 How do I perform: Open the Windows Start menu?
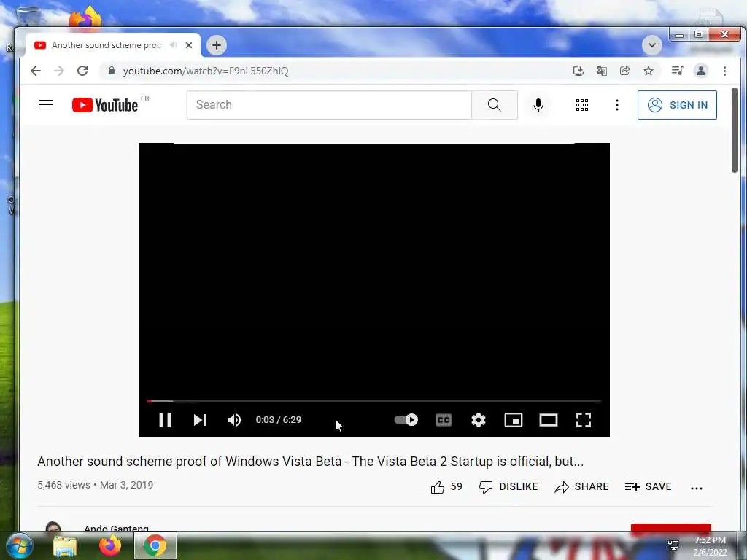pos(20,545)
